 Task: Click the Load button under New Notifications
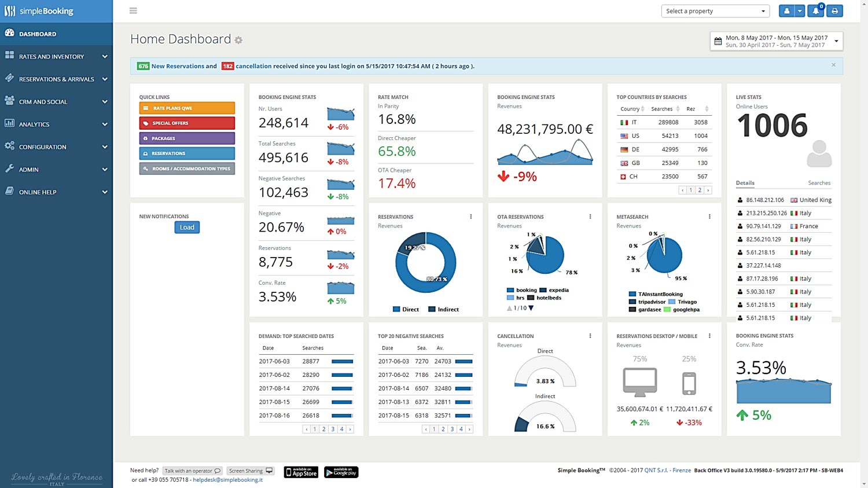point(186,227)
